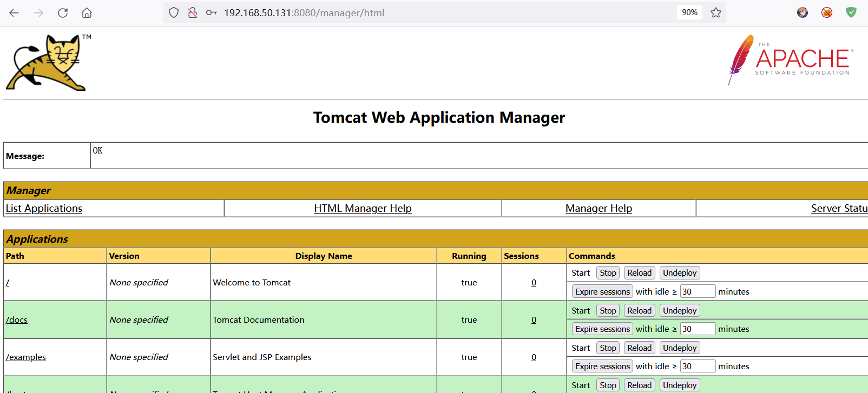Open the /docs application link
The image size is (868, 393).
[17, 319]
